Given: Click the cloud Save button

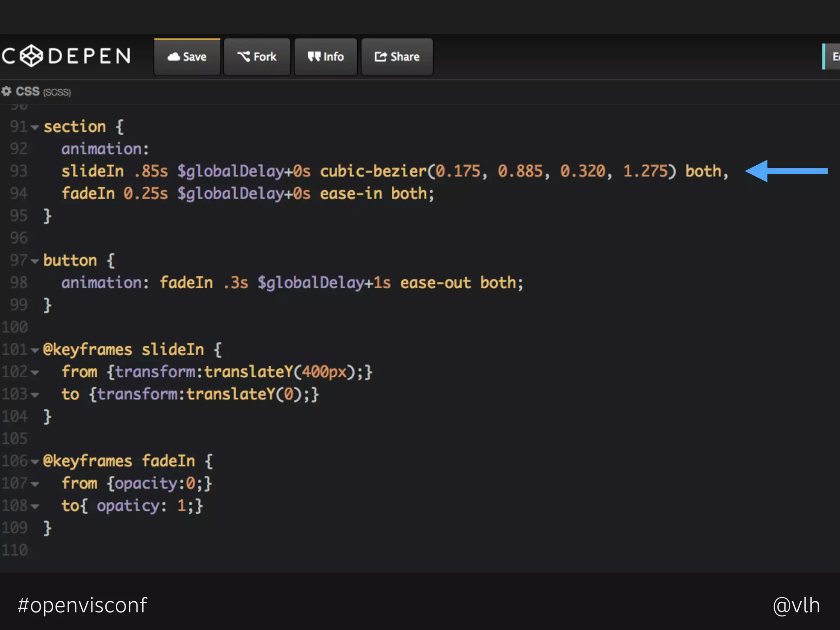Looking at the screenshot, I should pyautogui.click(x=187, y=57).
